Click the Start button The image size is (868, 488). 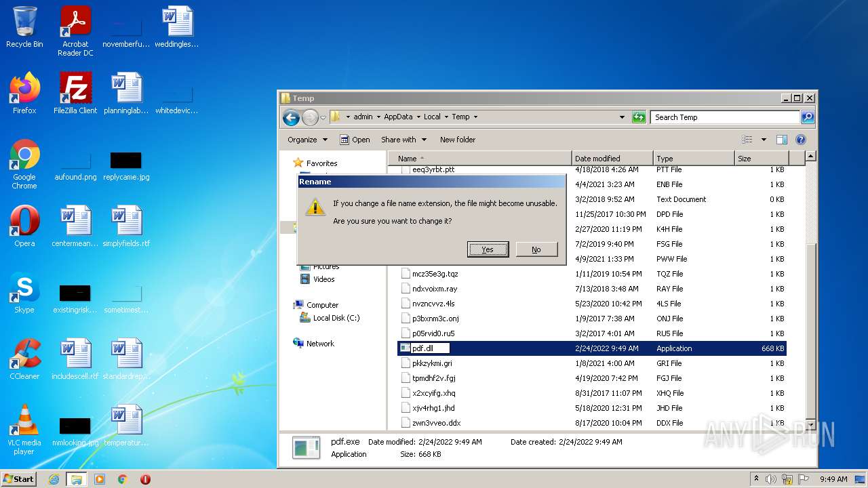click(19, 479)
